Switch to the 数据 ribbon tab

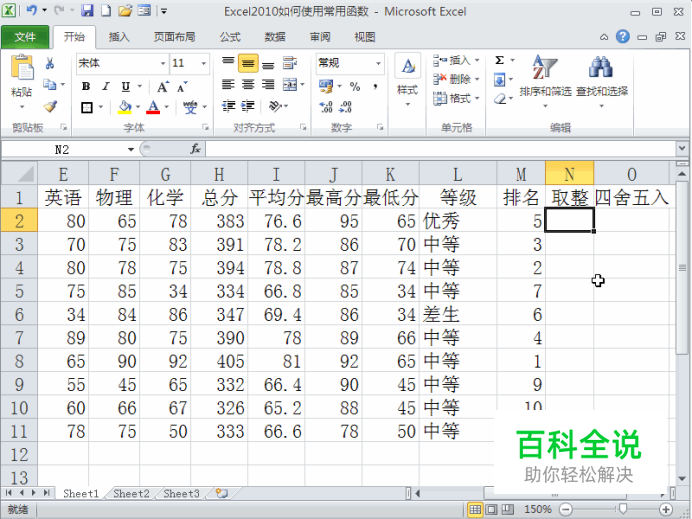(275, 37)
